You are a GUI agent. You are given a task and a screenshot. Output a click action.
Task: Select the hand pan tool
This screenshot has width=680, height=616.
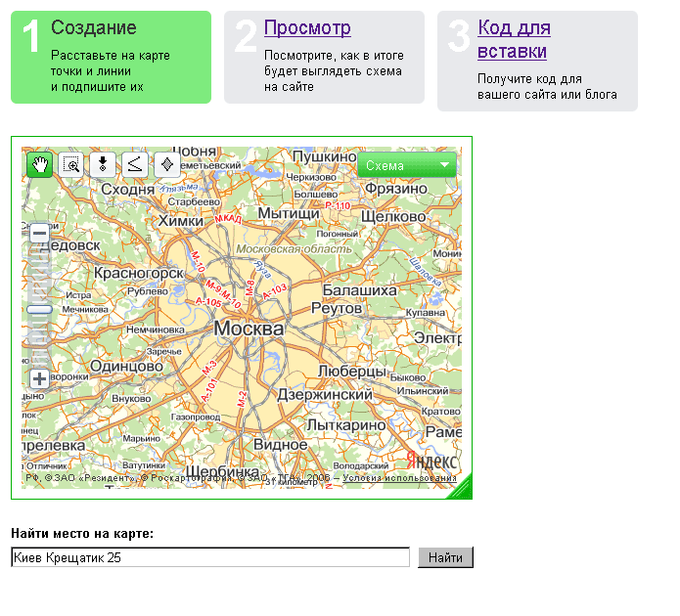point(40,164)
